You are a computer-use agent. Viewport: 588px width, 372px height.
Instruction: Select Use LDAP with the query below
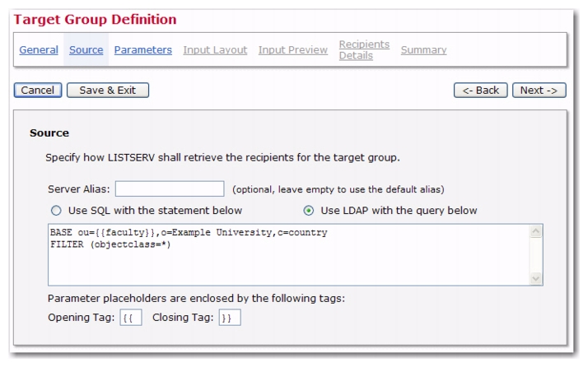tap(309, 211)
